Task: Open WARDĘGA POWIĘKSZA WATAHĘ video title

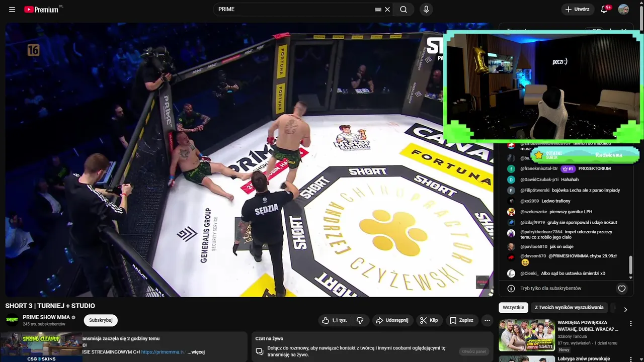Action: point(588,326)
